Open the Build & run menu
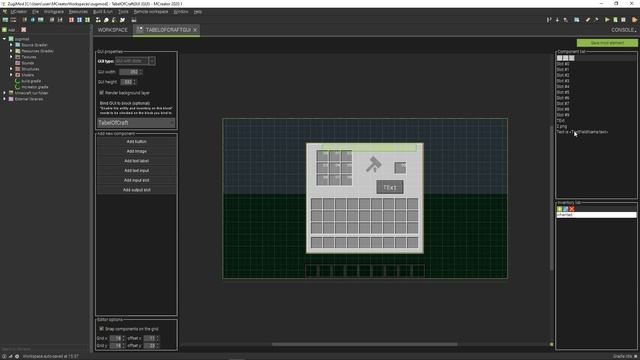Viewport: 640px width, 360px height. pos(103,12)
